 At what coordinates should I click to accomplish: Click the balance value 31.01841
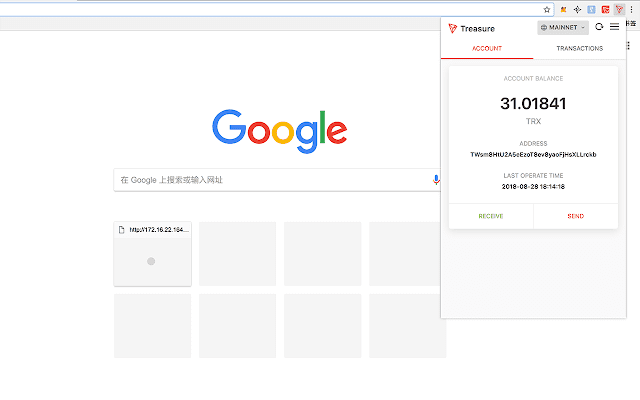pyautogui.click(x=533, y=104)
